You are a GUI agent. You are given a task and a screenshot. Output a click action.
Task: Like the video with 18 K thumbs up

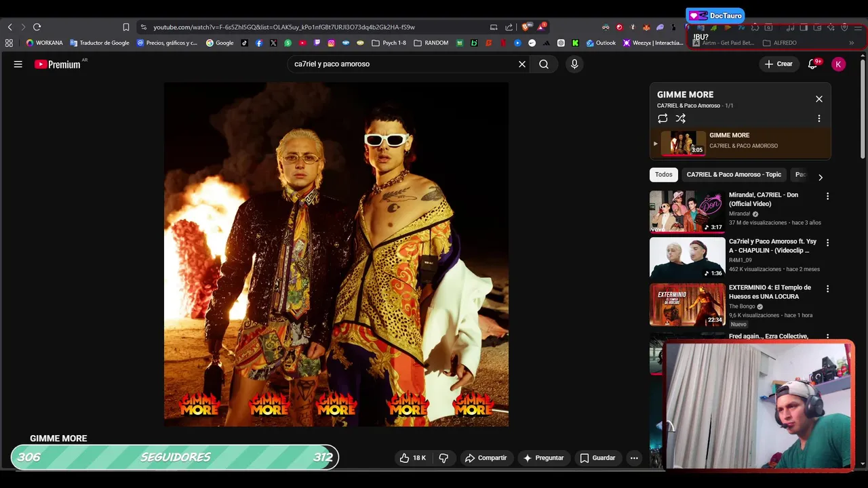click(412, 458)
